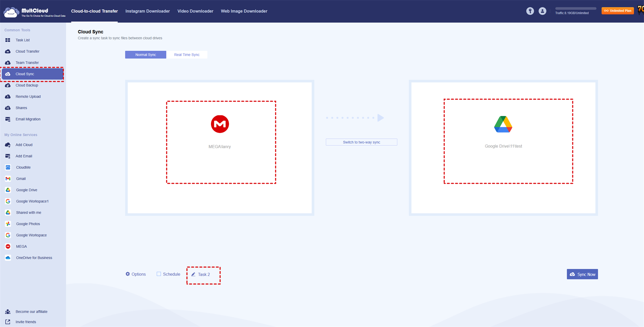Click the Become our affiliate link
The width and height of the screenshot is (644, 327).
pyautogui.click(x=31, y=312)
